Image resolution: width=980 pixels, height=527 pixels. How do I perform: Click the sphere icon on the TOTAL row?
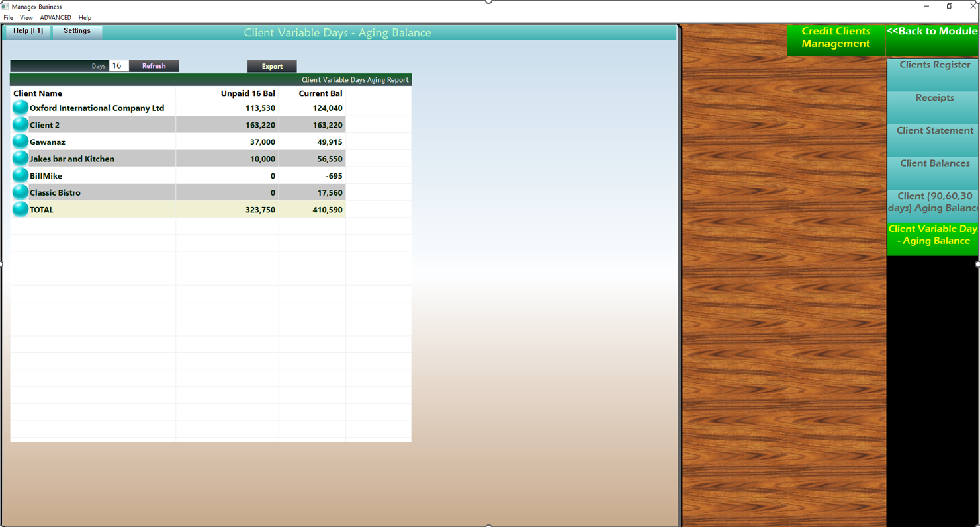click(x=19, y=209)
